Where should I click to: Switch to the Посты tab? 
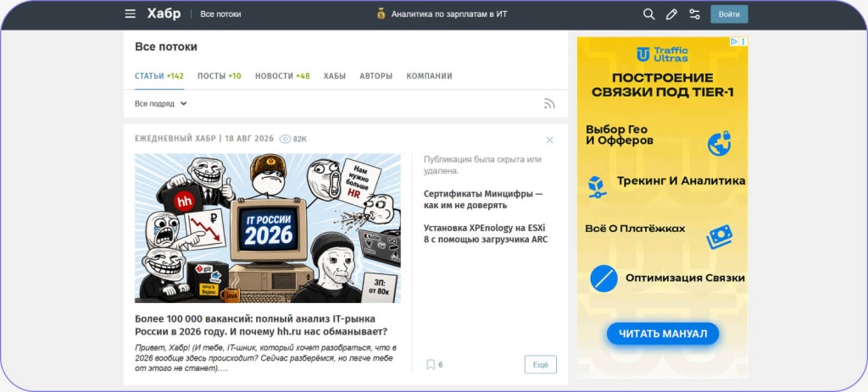tap(220, 76)
